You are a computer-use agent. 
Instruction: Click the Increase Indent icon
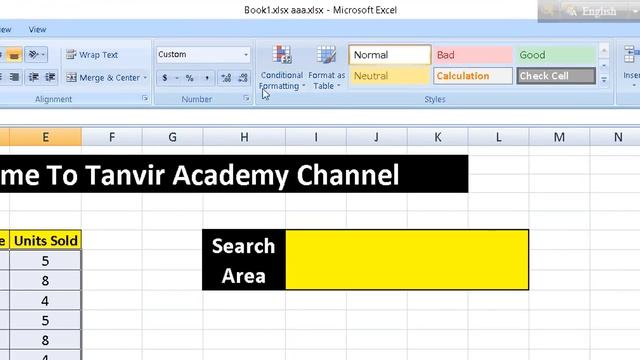click(50, 77)
